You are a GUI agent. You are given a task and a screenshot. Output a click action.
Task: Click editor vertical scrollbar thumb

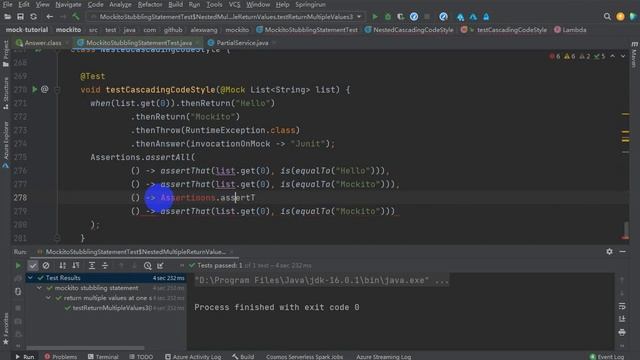626,229
